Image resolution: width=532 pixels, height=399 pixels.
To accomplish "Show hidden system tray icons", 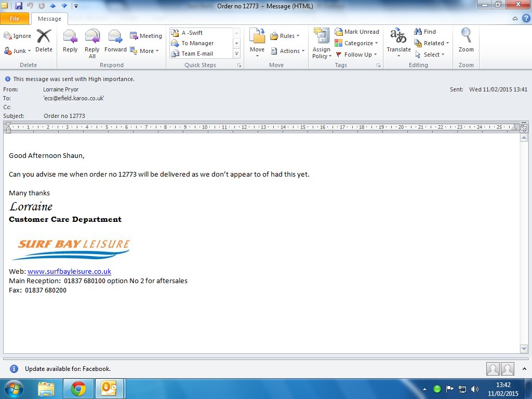I will point(425,389).
